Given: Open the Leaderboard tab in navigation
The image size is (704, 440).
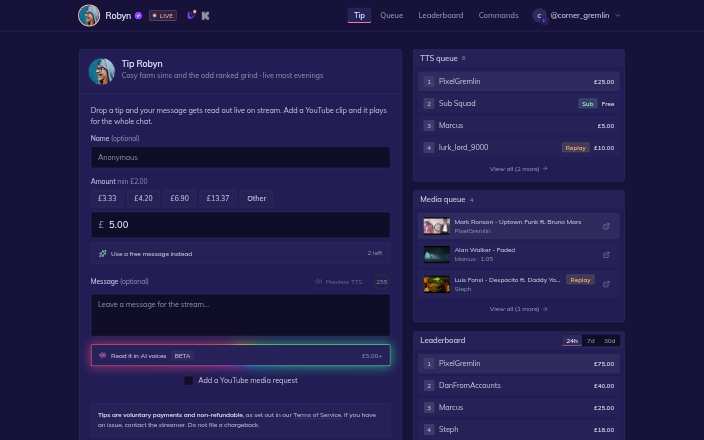Looking at the screenshot, I should pos(441,15).
